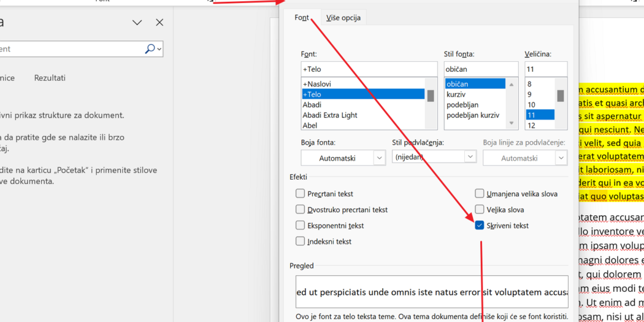
Task: Enable Umanjena velika slova checkbox
Action: tap(479, 193)
